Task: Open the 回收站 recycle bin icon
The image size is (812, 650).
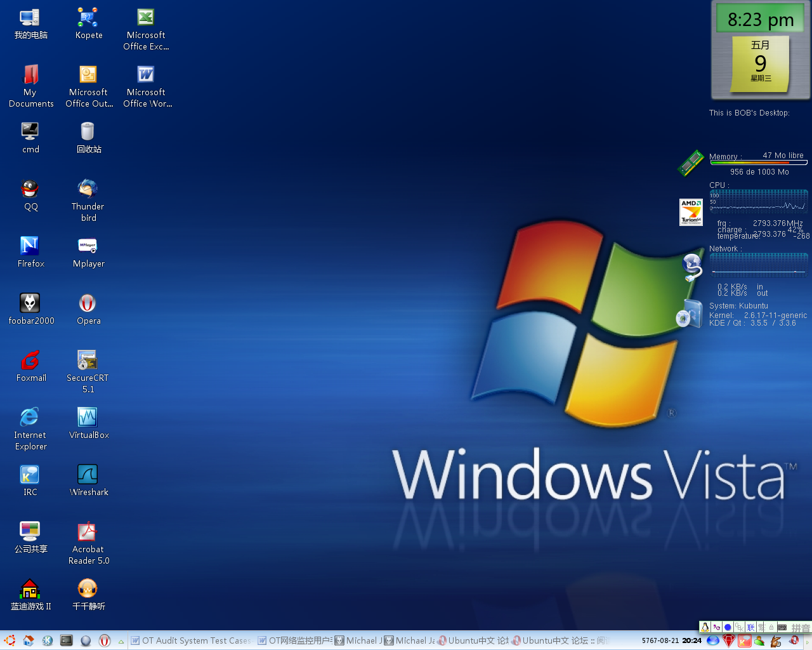Action: click(88, 138)
